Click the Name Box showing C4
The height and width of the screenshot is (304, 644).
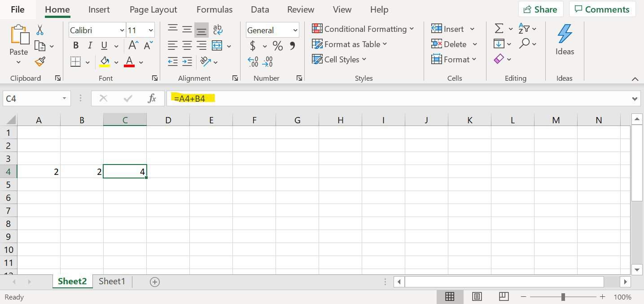point(31,98)
